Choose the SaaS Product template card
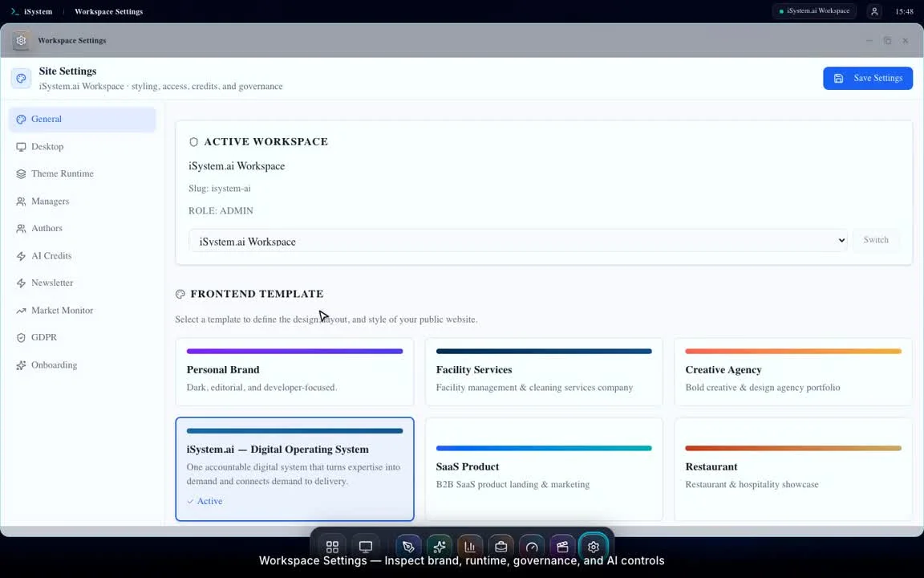 click(544, 469)
